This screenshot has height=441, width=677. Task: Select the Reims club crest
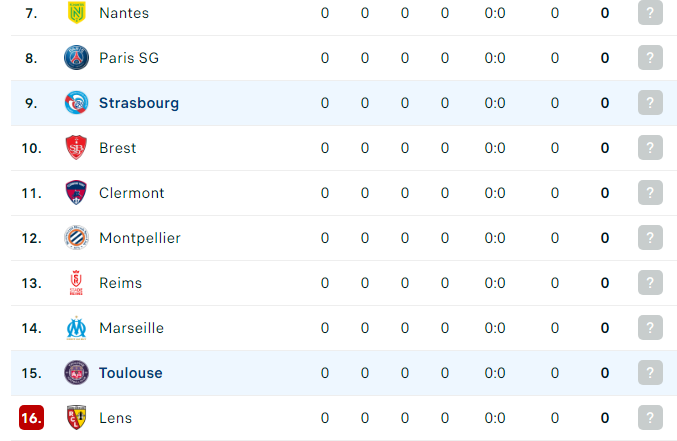(x=76, y=283)
